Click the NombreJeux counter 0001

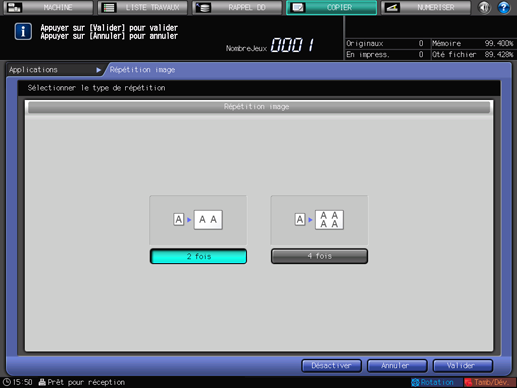(x=292, y=45)
